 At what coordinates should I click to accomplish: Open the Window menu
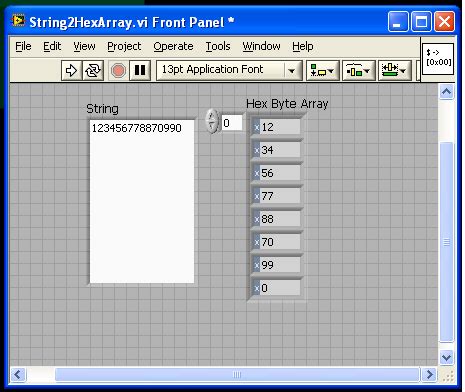click(261, 46)
